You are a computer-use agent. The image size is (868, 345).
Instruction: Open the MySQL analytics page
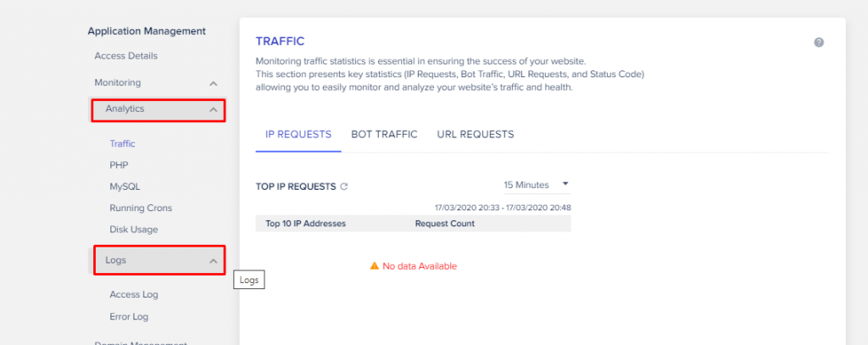click(x=125, y=186)
